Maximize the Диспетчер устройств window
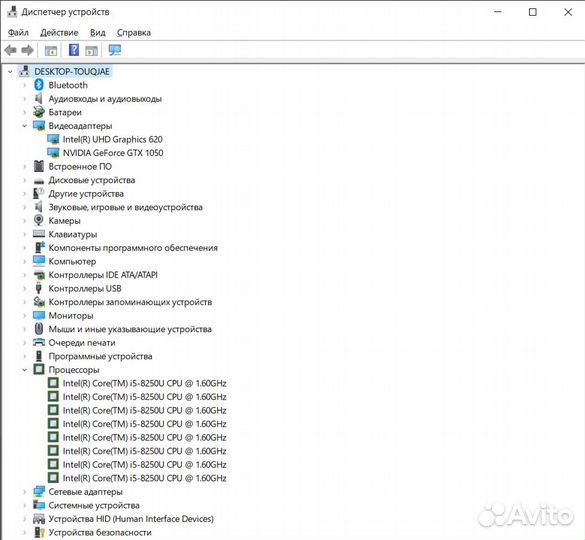 tap(533, 12)
